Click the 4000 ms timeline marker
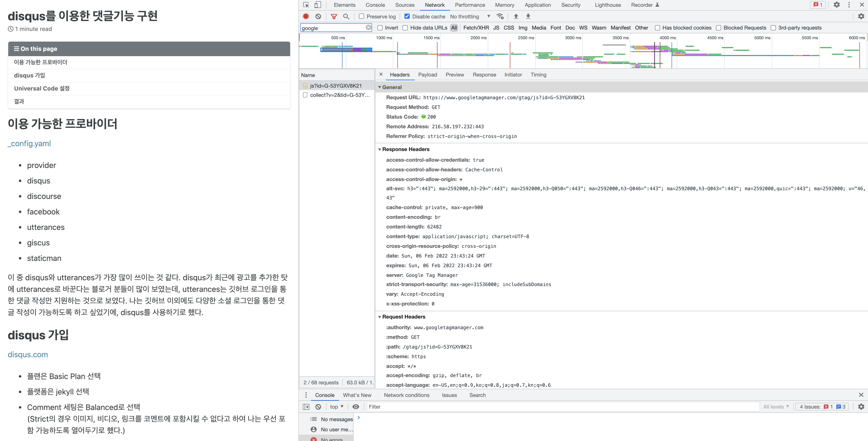Image resolution: width=868 pixels, height=441 pixels. click(667, 38)
